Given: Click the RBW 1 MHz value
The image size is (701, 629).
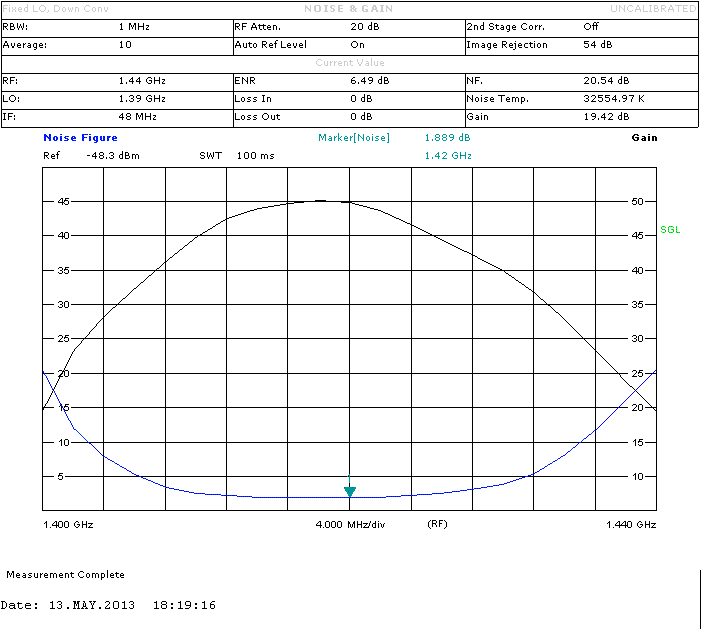Looking at the screenshot, I should 134,27.
